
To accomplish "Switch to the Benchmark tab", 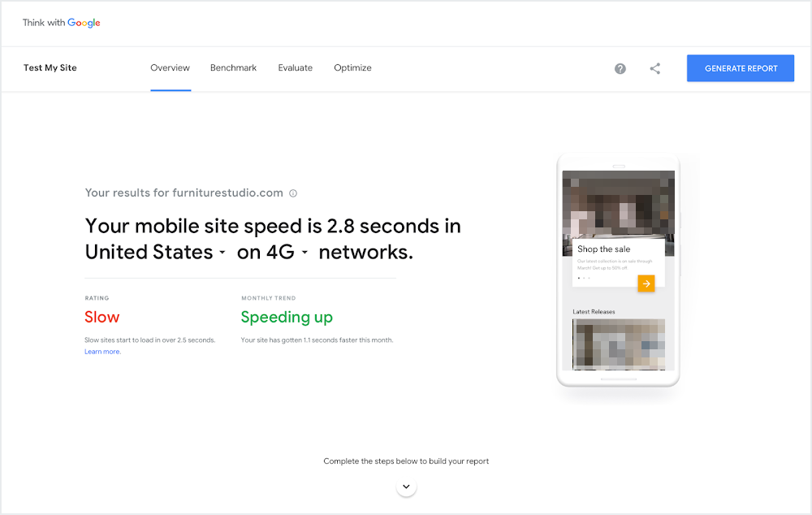I will click(x=233, y=68).
